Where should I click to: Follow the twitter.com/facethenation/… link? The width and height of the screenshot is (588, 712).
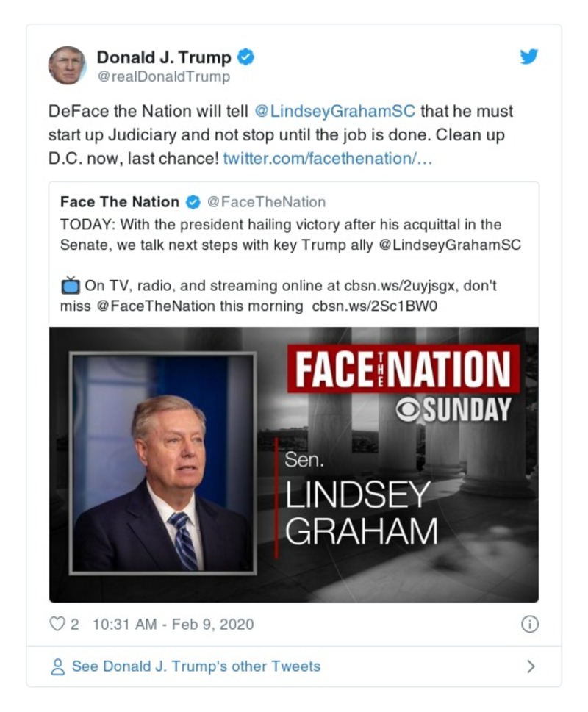[x=328, y=157]
